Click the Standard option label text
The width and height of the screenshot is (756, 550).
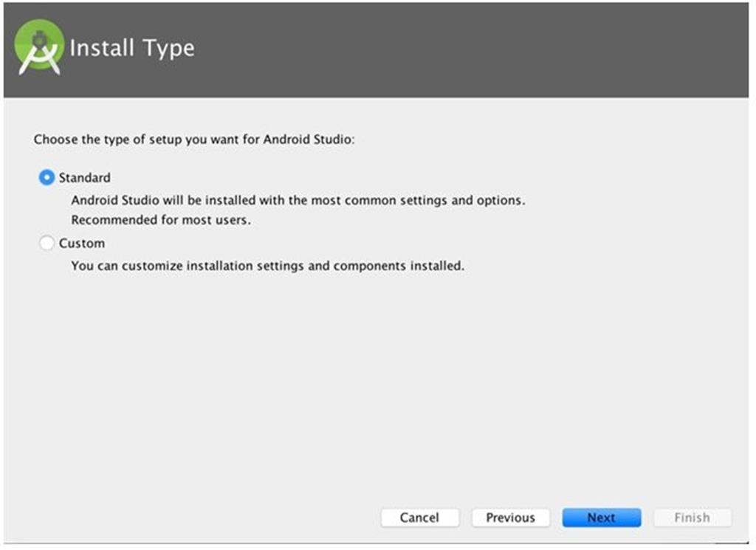83,177
